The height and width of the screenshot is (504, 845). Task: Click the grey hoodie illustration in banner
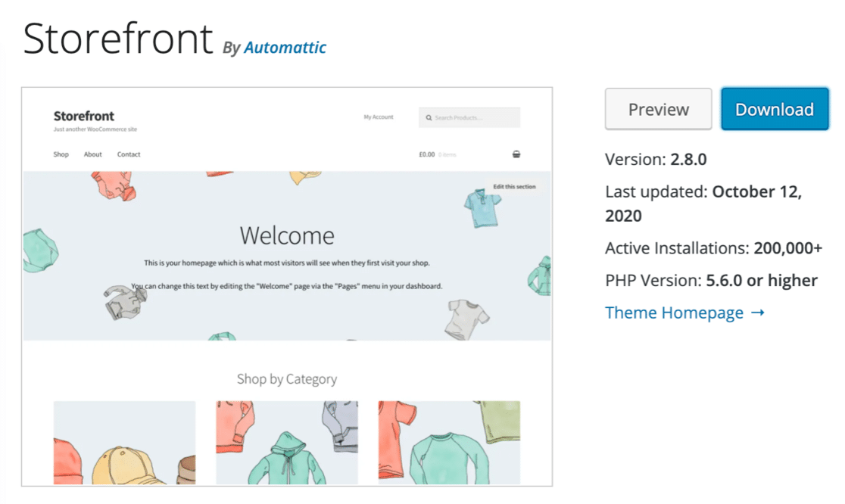[x=124, y=302]
